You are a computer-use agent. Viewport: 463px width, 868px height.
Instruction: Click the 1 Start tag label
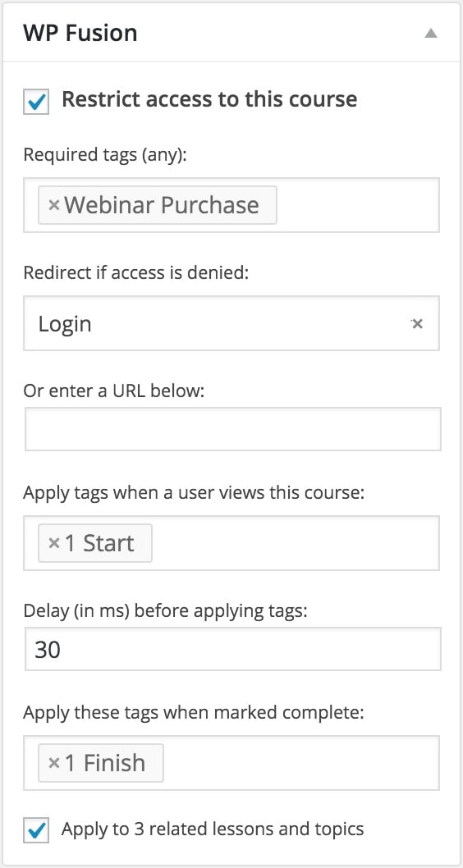99,543
